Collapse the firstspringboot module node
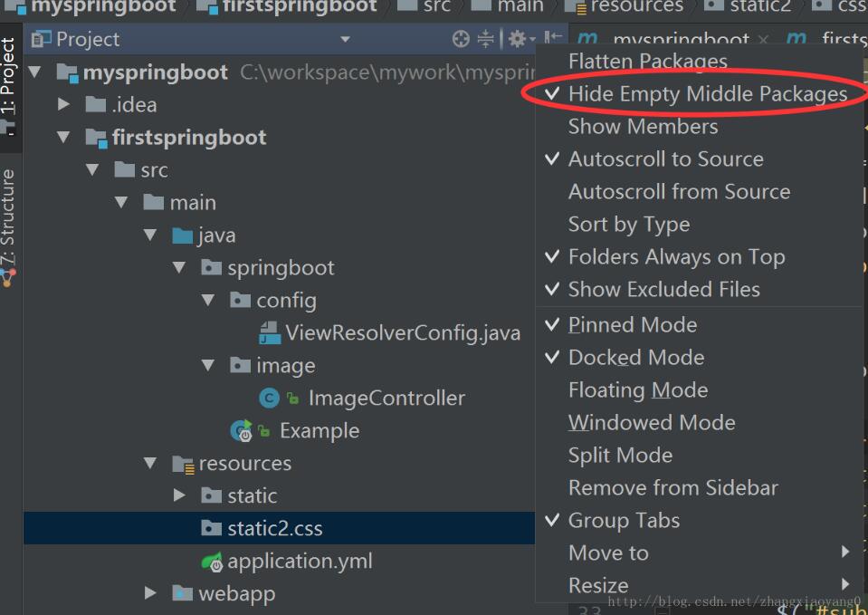The width and height of the screenshot is (868, 615). tap(63, 138)
